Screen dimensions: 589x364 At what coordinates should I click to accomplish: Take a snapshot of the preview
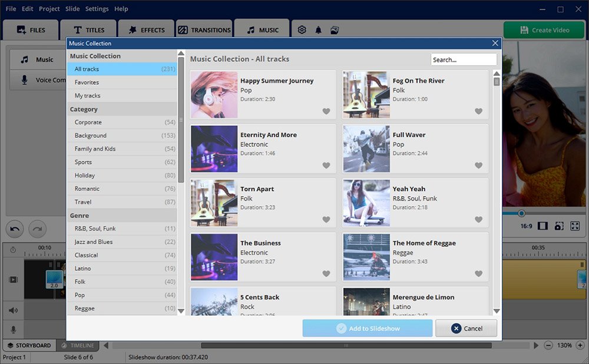click(x=559, y=226)
